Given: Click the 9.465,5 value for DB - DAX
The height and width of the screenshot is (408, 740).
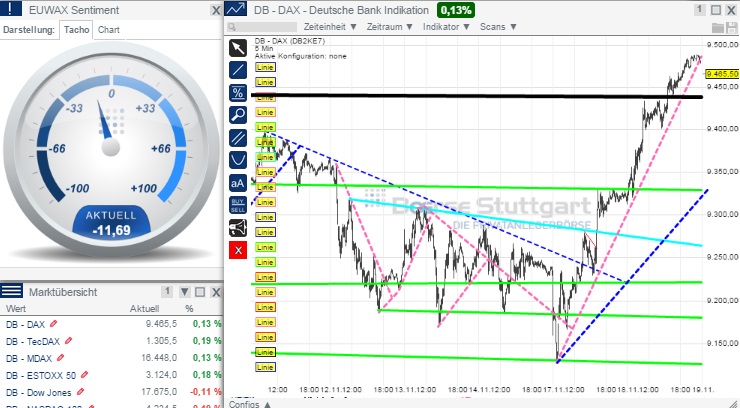Looking at the screenshot, I should point(161,324).
